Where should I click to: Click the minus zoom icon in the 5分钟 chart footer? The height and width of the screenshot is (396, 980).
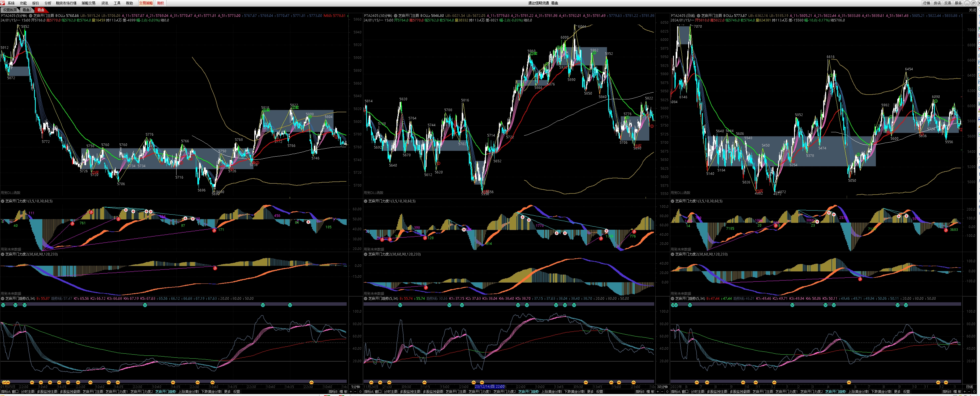pyautogui.click(x=355, y=391)
